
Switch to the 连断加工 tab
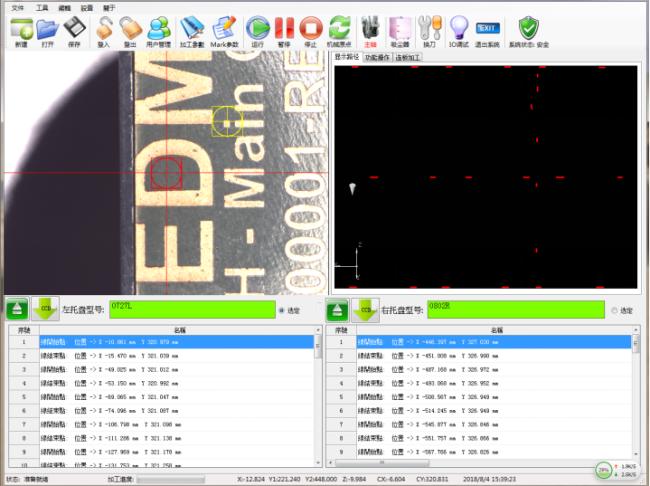[x=408, y=58]
